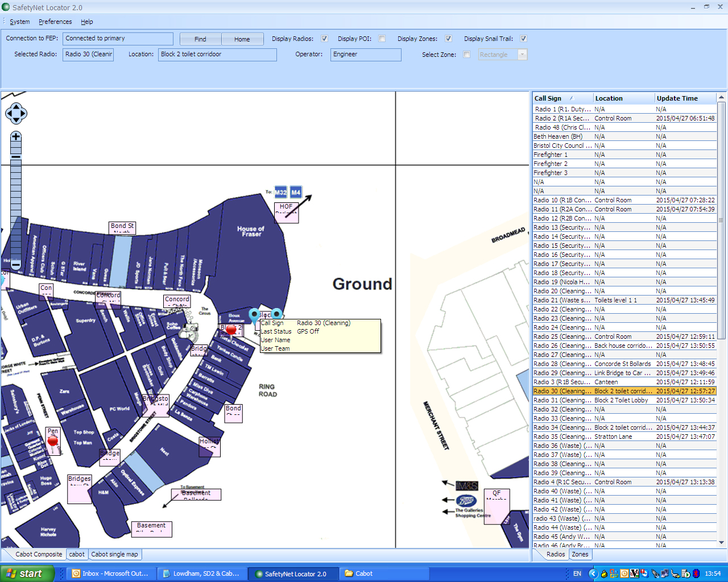Click the Find button
Image resolution: width=728 pixels, height=582 pixels.
pos(200,39)
